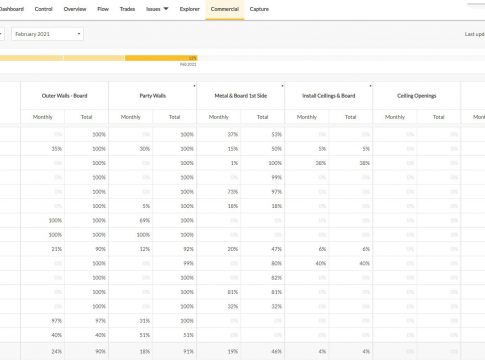485x360 pixels.
Task: Switch to the Overview tab
Action: [x=75, y=9]
